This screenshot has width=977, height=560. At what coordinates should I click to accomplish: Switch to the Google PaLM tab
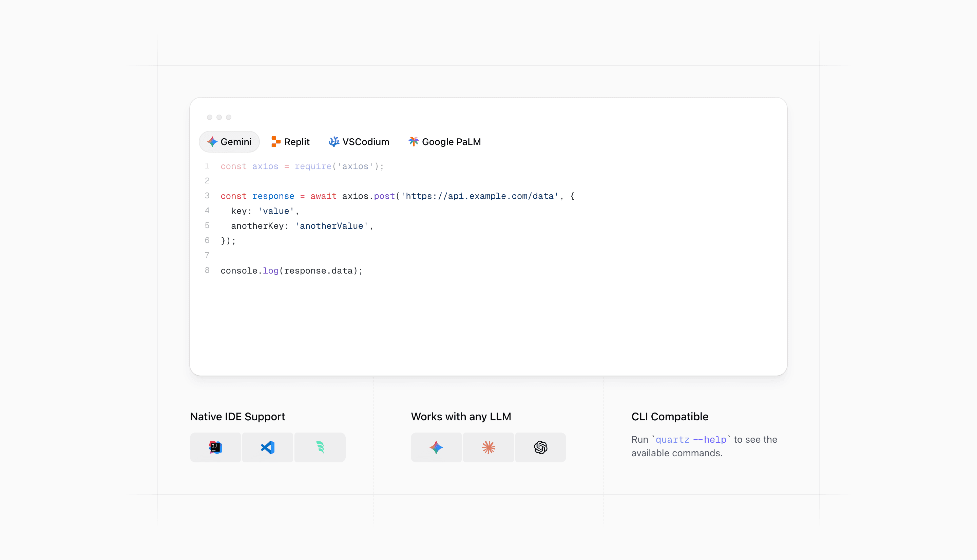(444, 142)
